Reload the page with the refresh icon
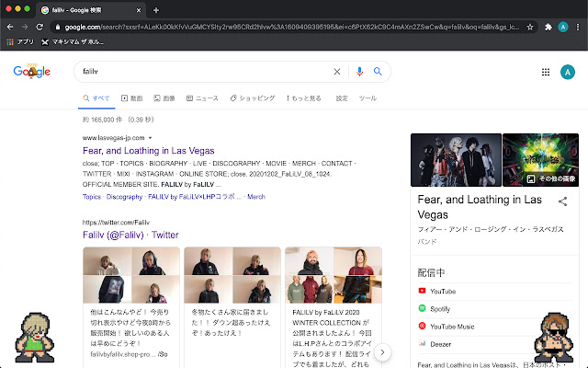588x368 pixels. point(40,27)
